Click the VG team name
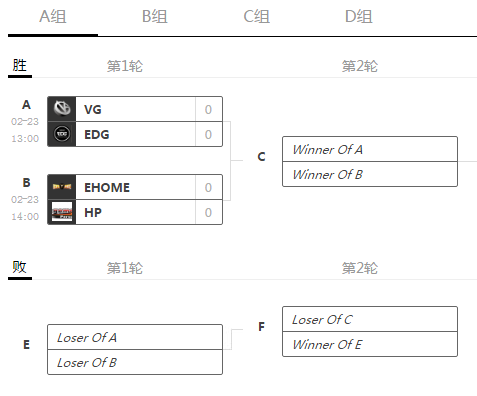Screen dimensions: 477x396 93,110
